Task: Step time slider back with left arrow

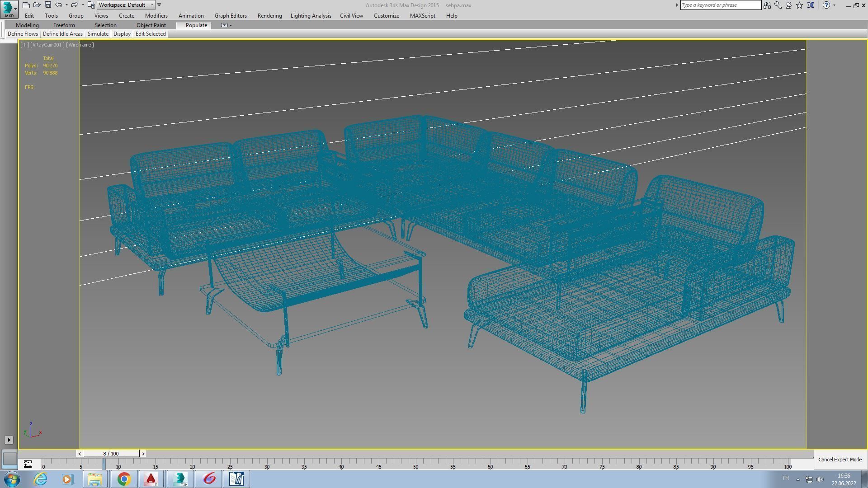Action: pyautogui.click(x=80, y=454)
